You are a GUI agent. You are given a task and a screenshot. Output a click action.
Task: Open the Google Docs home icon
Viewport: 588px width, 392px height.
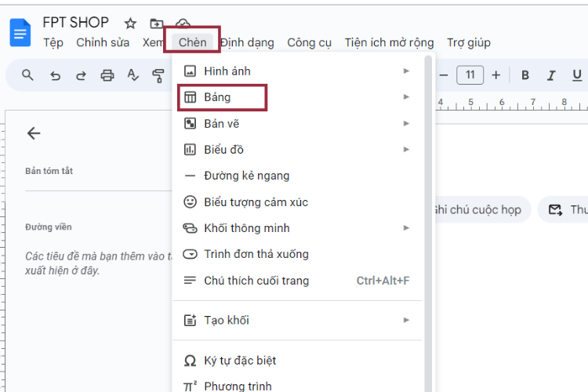point(20,33)
